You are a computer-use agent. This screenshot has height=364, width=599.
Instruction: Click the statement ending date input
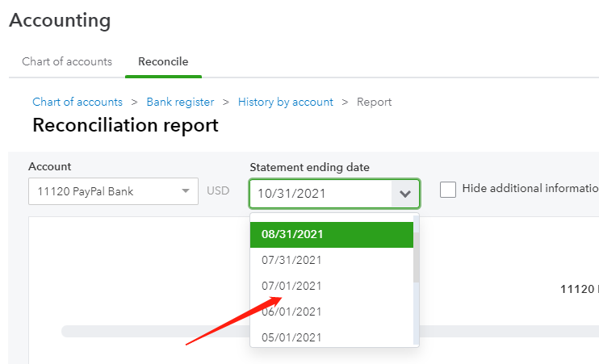click(x=321, y=194)
